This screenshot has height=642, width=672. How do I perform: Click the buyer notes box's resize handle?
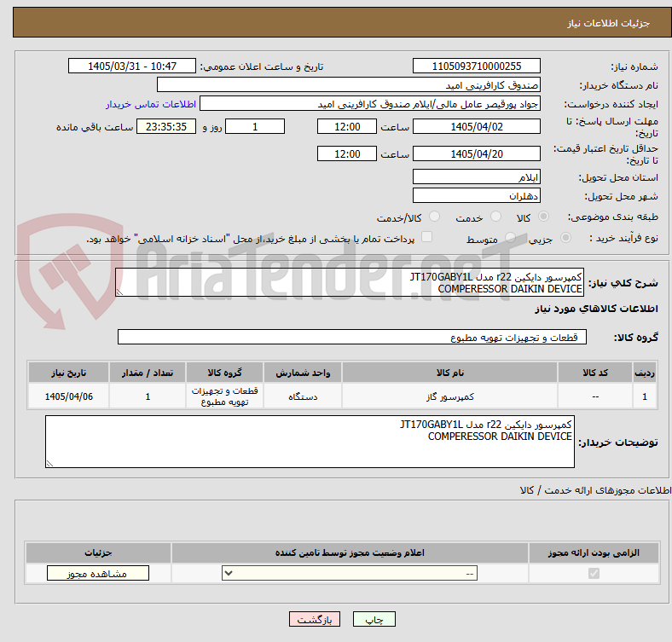tap(49, 463)
